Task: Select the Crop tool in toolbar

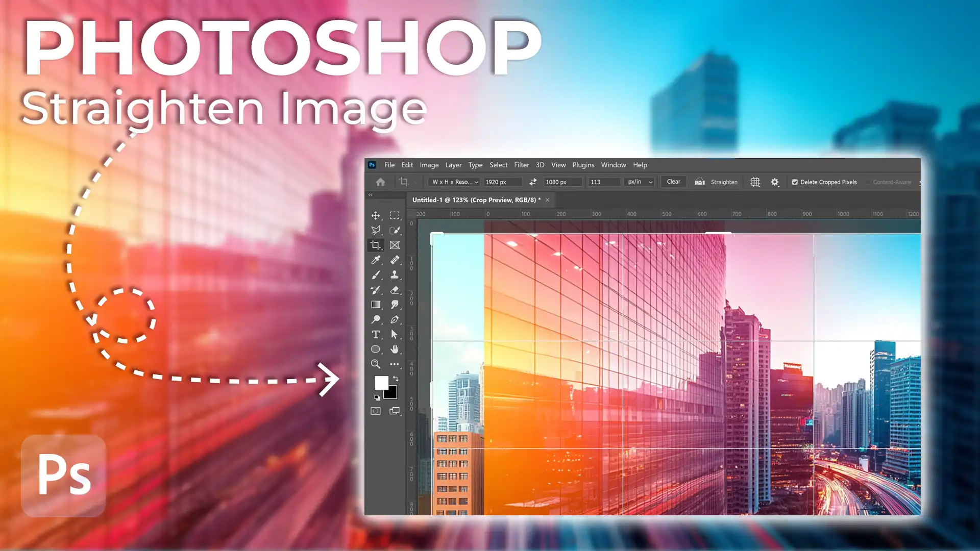Action: point(376,245)
